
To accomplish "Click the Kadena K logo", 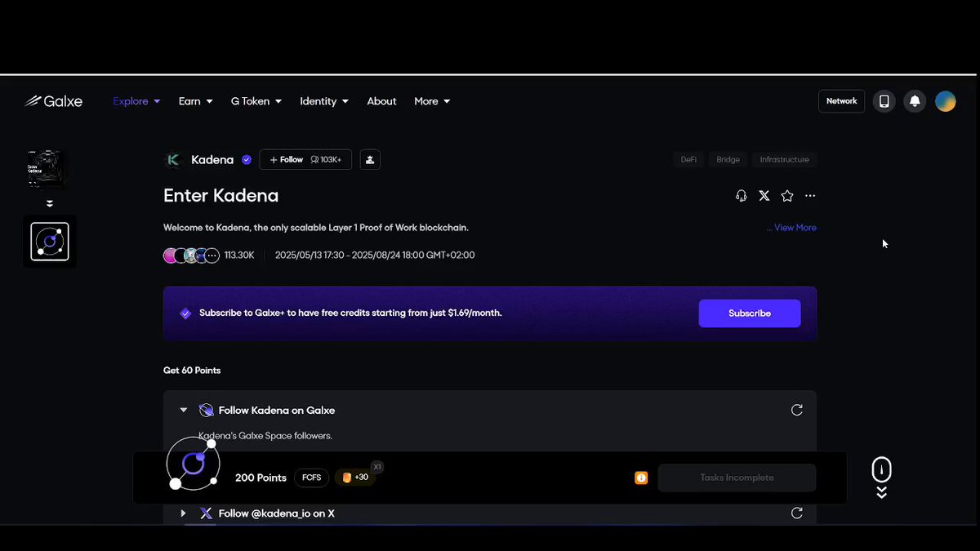I will (x=173, y=160).
